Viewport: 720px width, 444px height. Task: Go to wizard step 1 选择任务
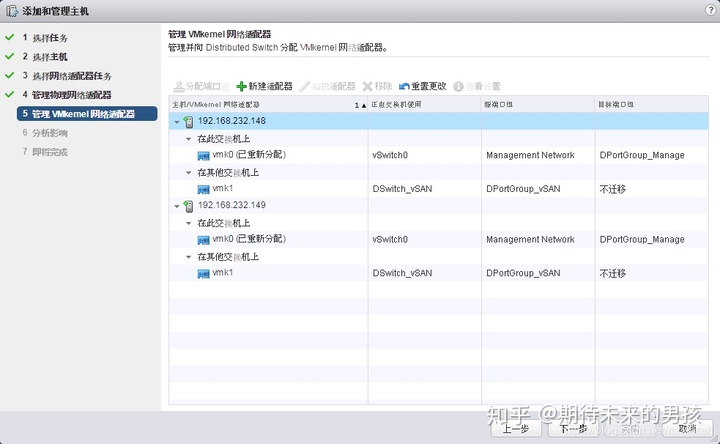point(45,38)
